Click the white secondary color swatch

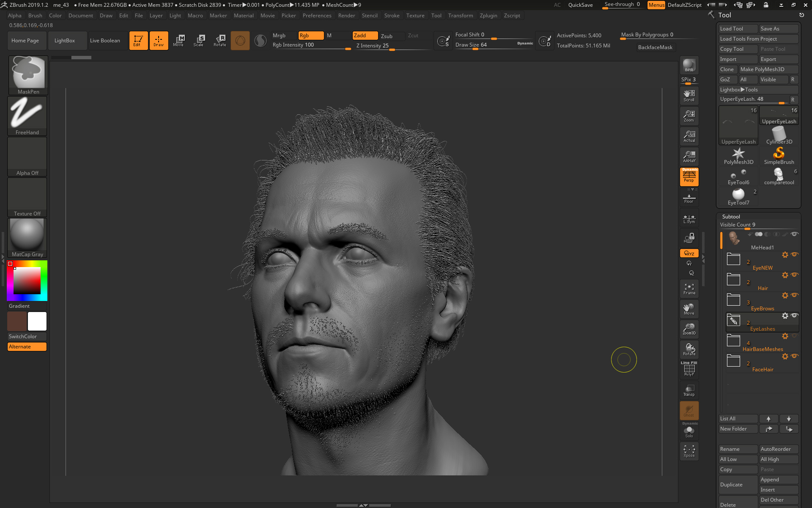click(x=37, y=321)
